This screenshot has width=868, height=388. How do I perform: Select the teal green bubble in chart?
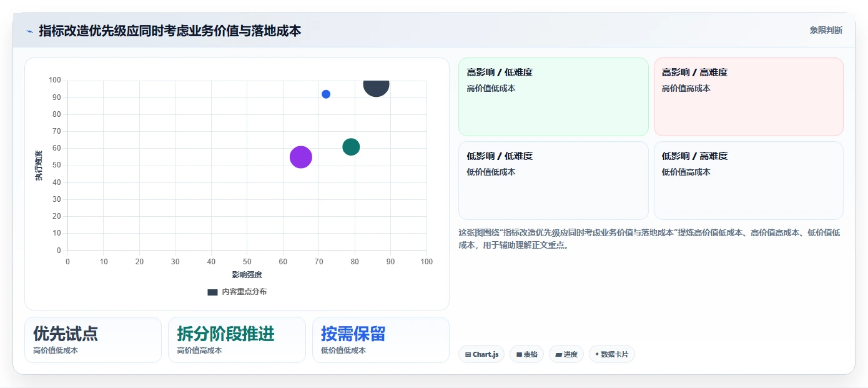tap(351, 147)
